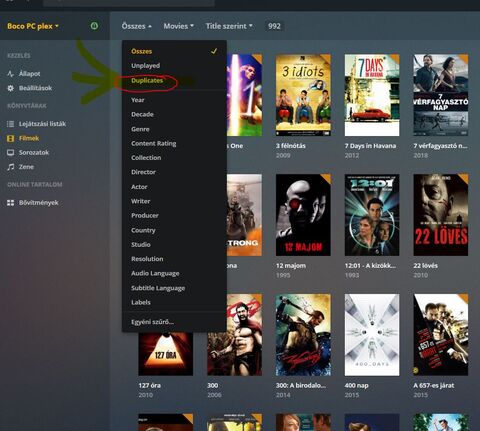Select the Unplayed filter

tap(174, 66)
